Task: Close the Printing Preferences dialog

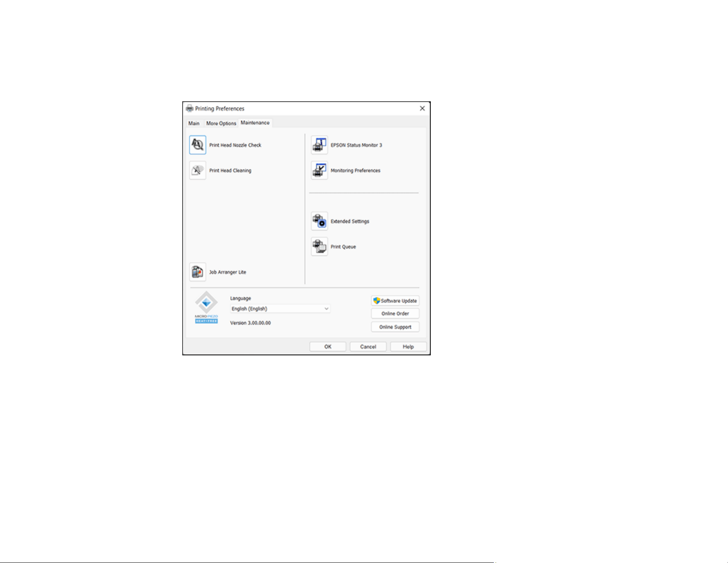Action: (422, 108)
